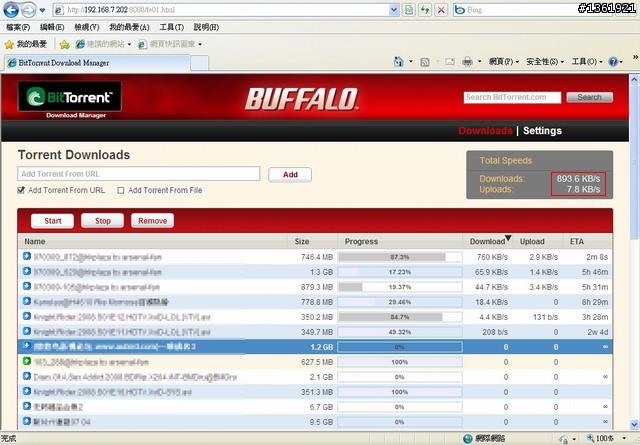Click the icon of the 746.4 MB torrent
The height and width of the screenshot is (445, 640).
[27, 256]
